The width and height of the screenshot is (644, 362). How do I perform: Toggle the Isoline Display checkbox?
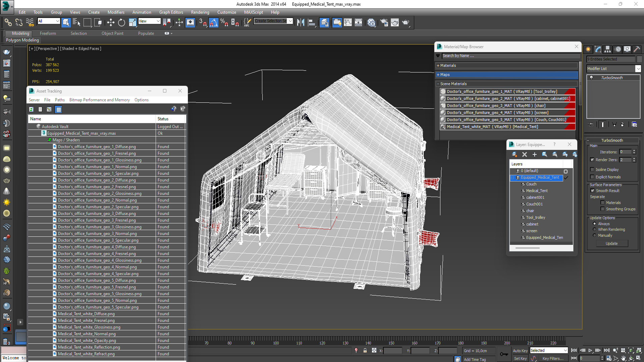pos(592,170)
